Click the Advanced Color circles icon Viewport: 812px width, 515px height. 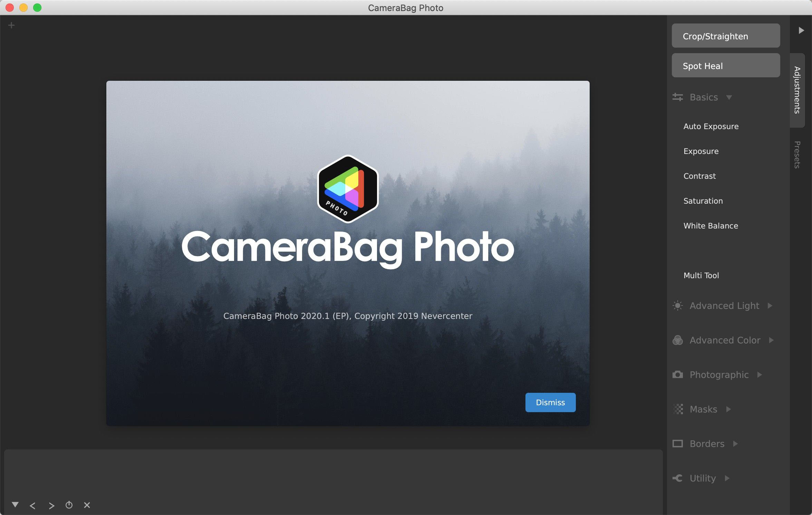point(677,340)
